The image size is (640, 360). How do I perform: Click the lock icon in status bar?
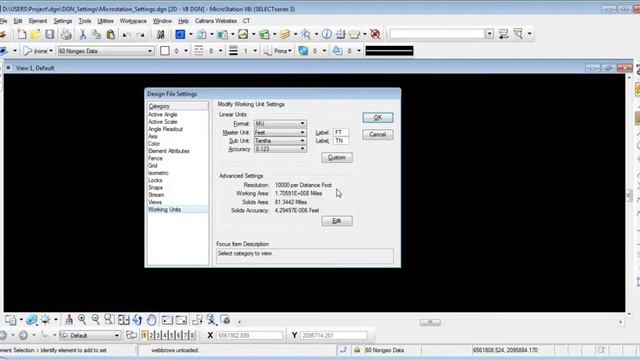coord(357,350)
